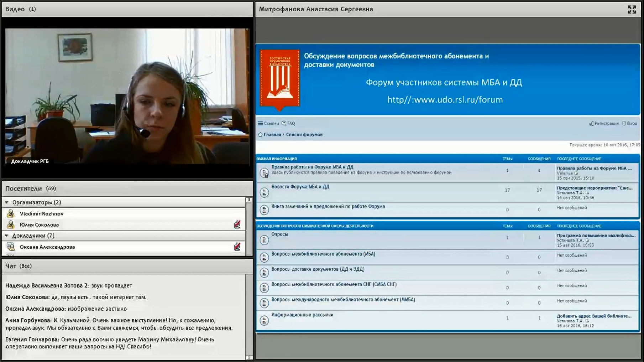Open the FAQ page
This screenshot has height=362, width=644.
pyautogui.click(x=289, y=123)
